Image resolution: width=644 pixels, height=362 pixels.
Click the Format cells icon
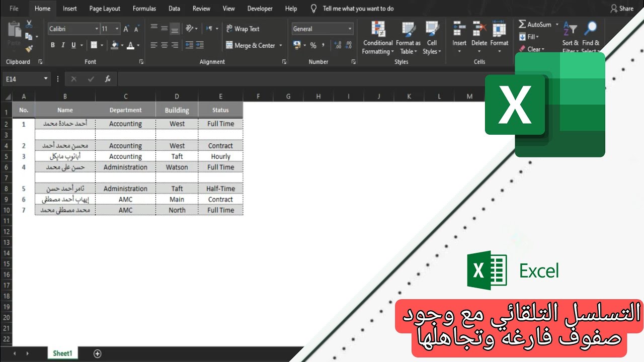(x=499, y=29)
